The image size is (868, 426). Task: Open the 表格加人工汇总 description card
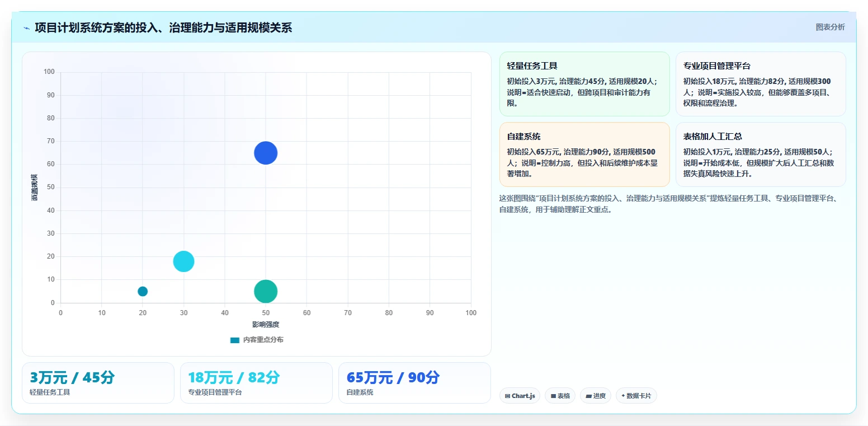pos(761,155)
